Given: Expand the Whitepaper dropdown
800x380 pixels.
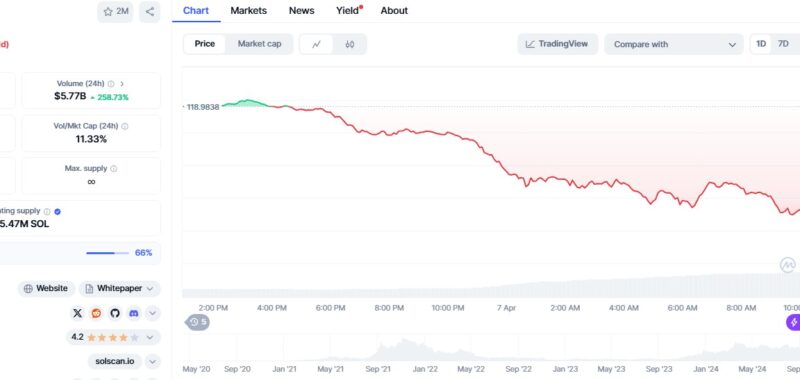Looking at the screenshot, I should tap(120, 289).
